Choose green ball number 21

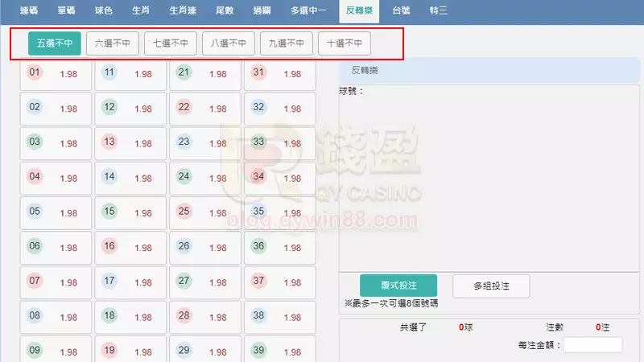pyautogui.click(x=184, y=74)
